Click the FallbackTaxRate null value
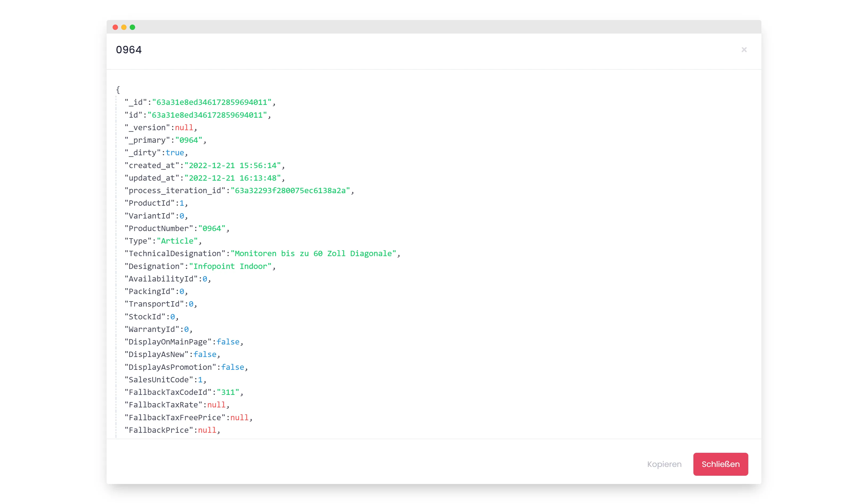Viewport: 868px width, 504px height. coord(216,405)
